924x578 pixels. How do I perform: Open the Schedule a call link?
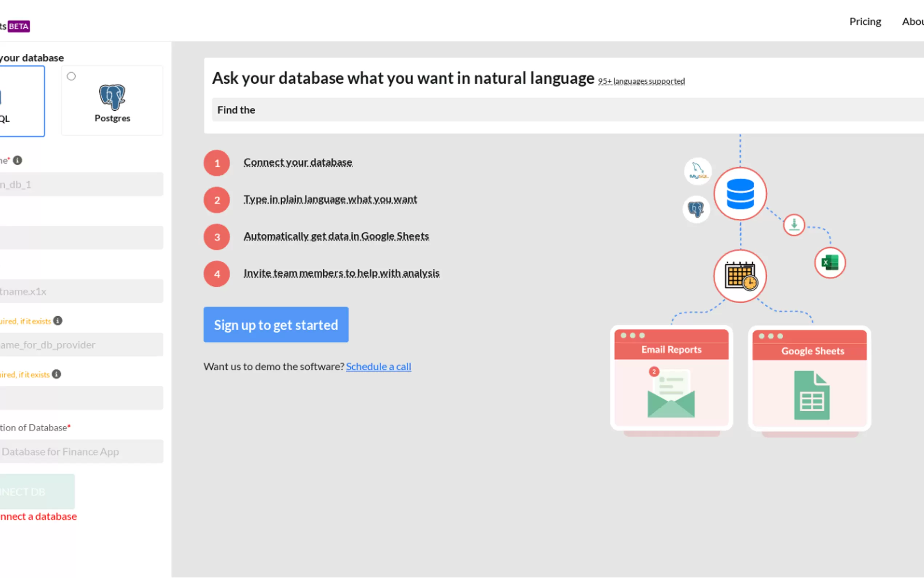[x=378, y=366]
